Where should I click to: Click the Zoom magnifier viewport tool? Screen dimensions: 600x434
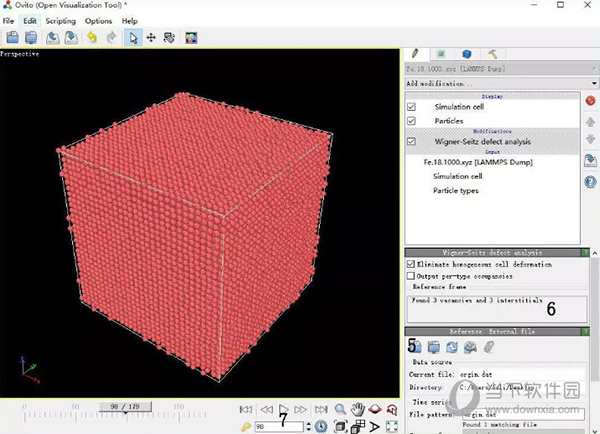coord(341,410)
